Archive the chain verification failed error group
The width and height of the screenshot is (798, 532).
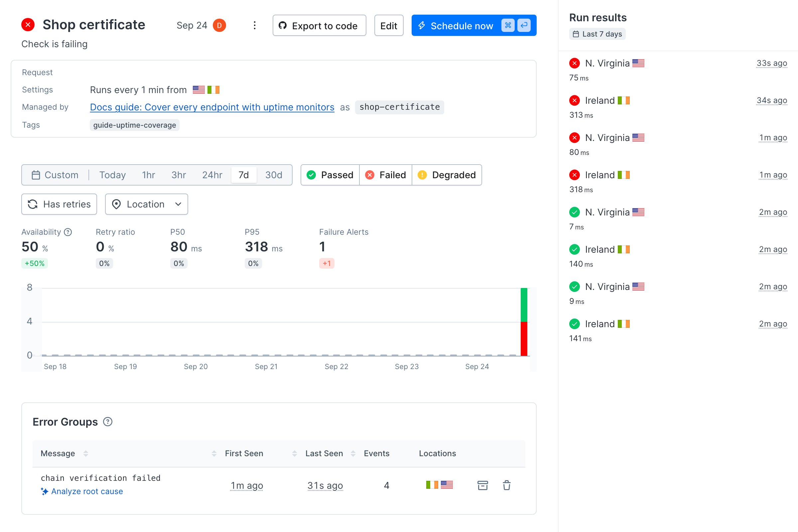482,485
